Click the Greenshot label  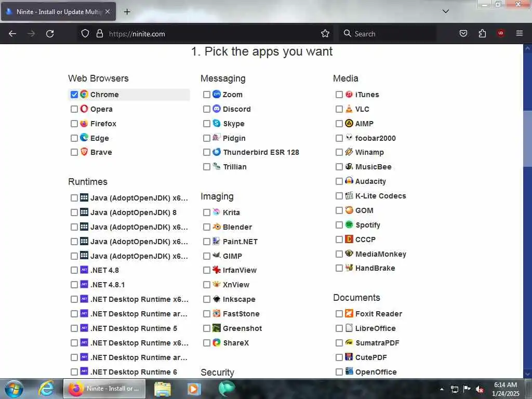(242, 328)
